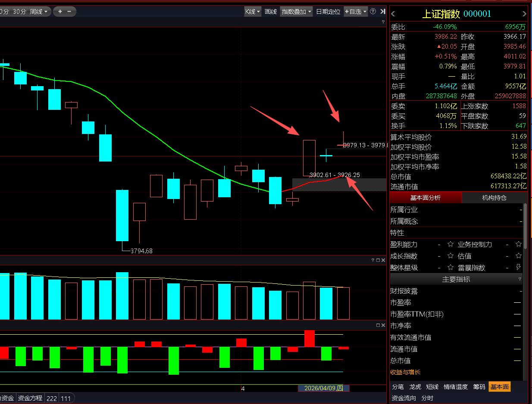This screenshot has width=532, height=404.
Task: Switch to the 机构持仓 tab
Action: tap(494, 198)
